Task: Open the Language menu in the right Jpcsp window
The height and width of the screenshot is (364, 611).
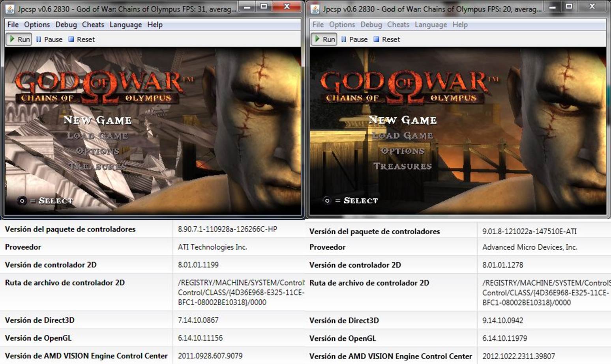Action: coord(431,24)
